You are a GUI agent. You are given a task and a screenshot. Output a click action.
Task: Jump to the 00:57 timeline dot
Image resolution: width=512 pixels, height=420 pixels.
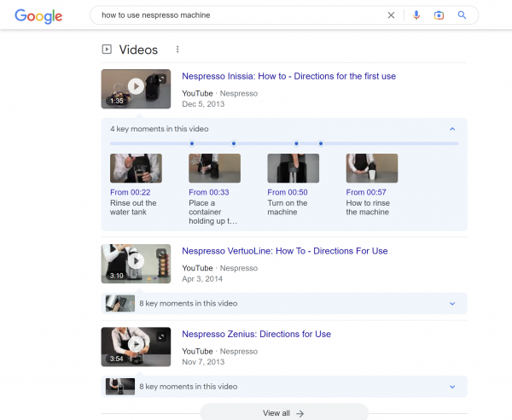(321, 143)
